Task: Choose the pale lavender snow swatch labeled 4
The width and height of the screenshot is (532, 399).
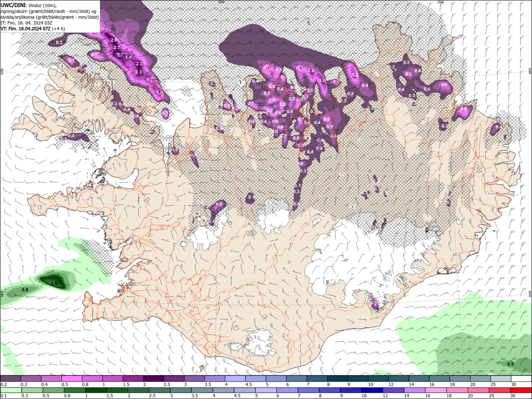Action: pyautogui.click(x=235, y=379)
